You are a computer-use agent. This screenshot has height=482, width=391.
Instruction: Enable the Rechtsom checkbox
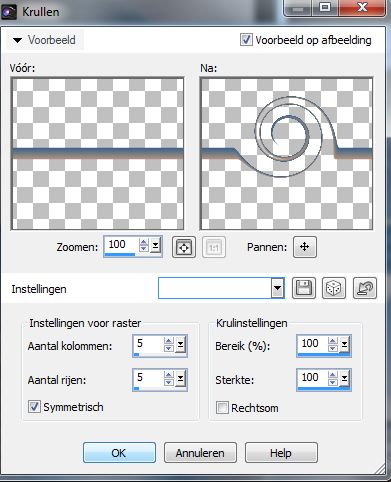pos(222,408)
